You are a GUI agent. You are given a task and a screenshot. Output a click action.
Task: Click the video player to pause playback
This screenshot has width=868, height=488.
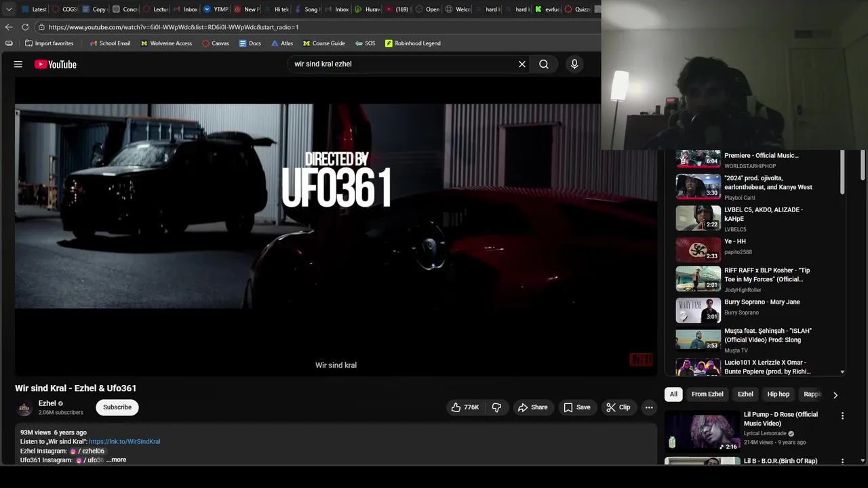[336, 226]
